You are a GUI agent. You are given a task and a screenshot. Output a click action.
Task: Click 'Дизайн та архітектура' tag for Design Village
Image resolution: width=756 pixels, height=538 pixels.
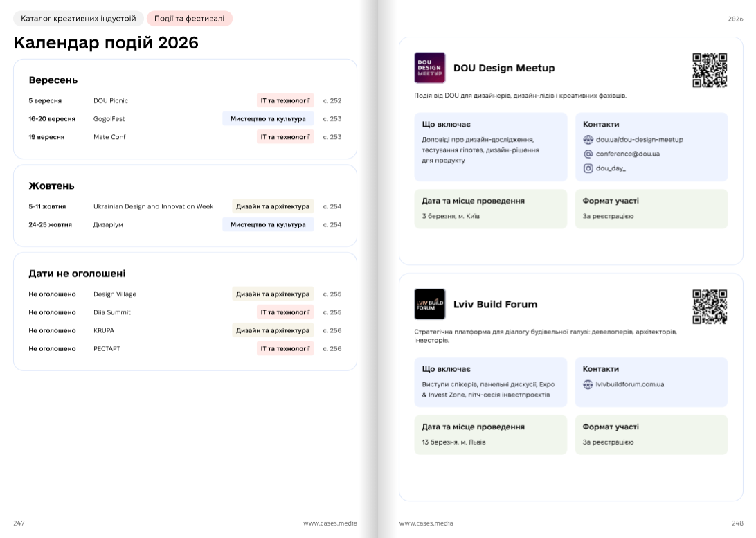[273, 294]
